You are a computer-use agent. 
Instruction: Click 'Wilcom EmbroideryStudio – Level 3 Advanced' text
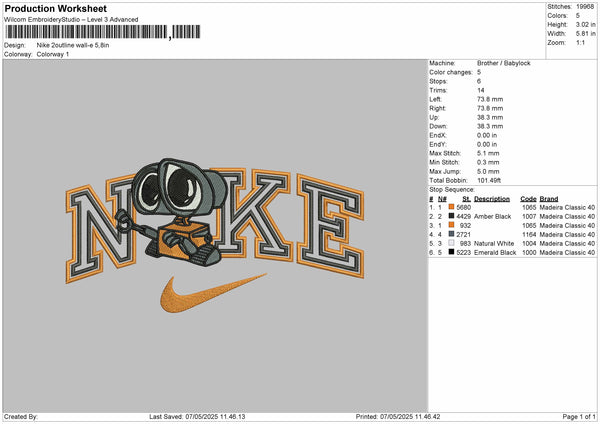(71, 20)
